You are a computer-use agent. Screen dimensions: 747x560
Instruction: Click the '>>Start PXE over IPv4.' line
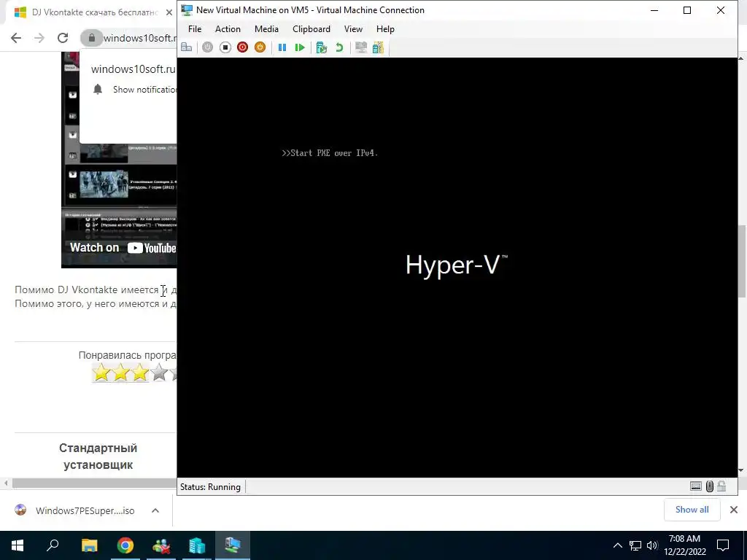tap(330, 153)
